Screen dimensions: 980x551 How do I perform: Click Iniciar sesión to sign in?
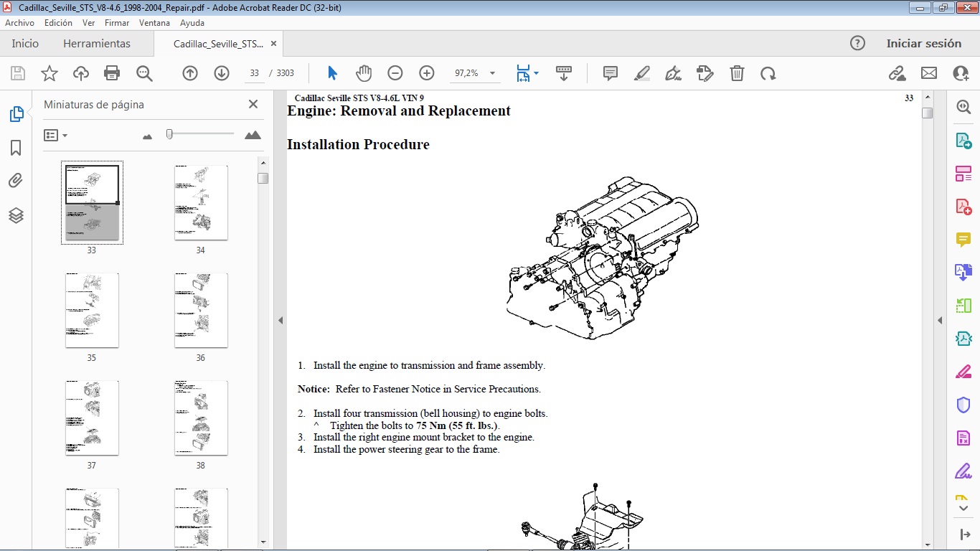923,43
